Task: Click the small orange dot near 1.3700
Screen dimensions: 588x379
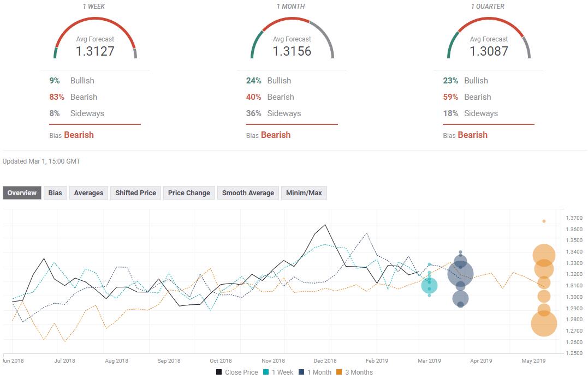Action: pos(544,221)
